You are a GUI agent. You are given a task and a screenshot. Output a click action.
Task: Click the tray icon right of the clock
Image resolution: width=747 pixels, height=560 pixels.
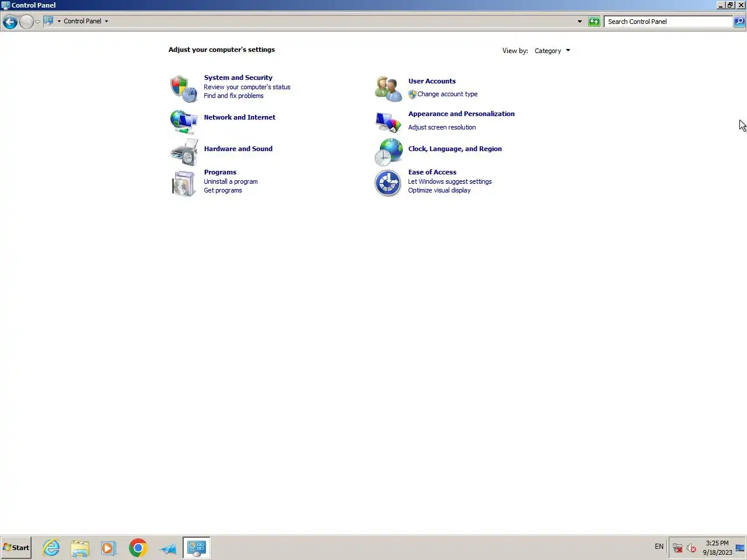[740, 548]
